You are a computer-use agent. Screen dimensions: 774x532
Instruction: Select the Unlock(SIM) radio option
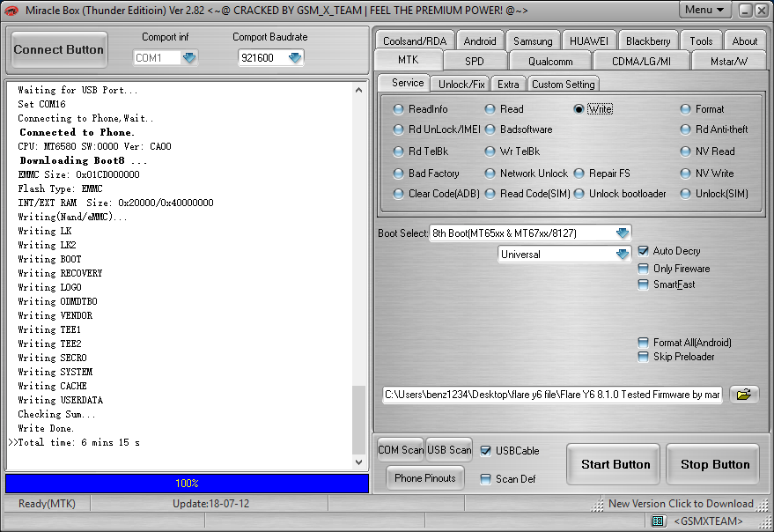pyautogui.click(x=685, y=194)
